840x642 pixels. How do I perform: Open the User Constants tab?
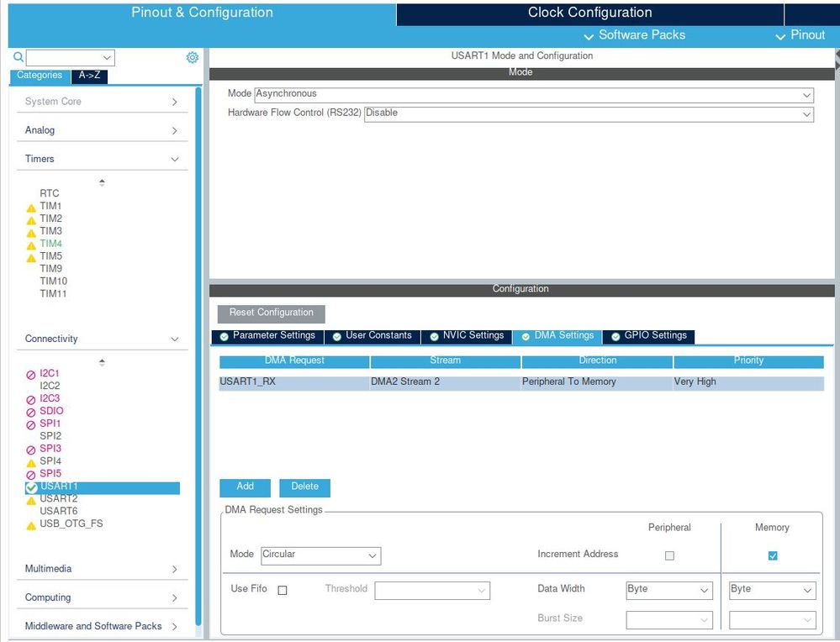pos(372,336)
